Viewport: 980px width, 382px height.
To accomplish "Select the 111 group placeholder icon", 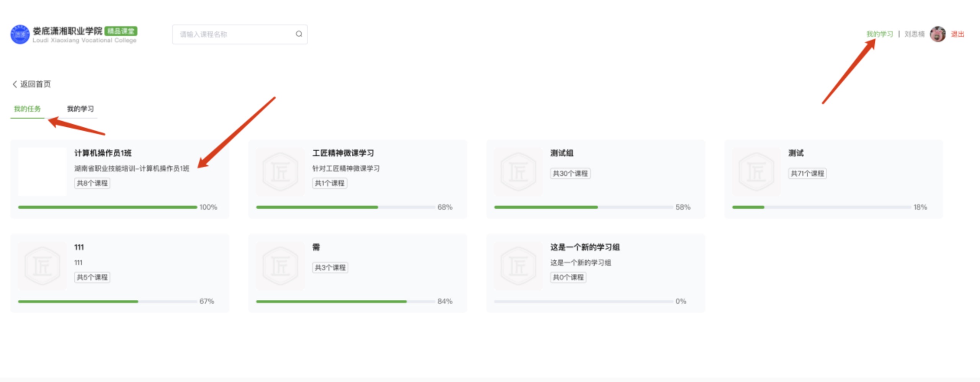I will 43,266.
